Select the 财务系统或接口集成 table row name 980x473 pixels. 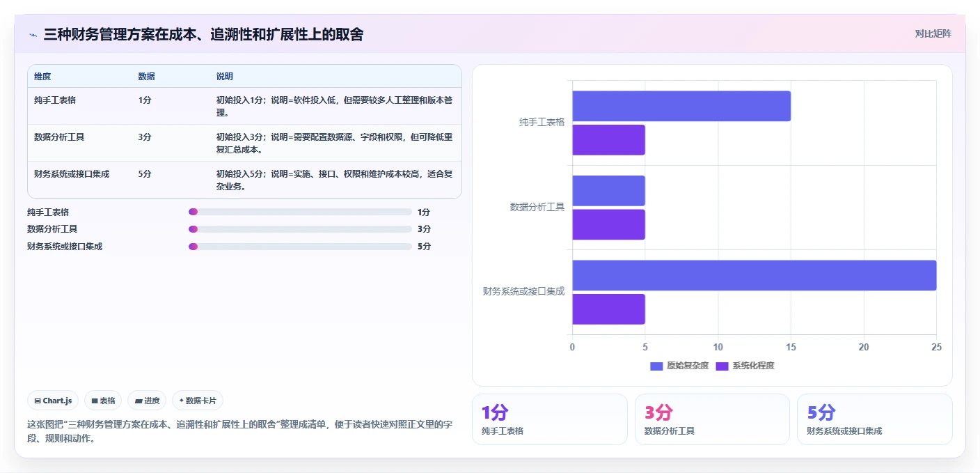72,173
